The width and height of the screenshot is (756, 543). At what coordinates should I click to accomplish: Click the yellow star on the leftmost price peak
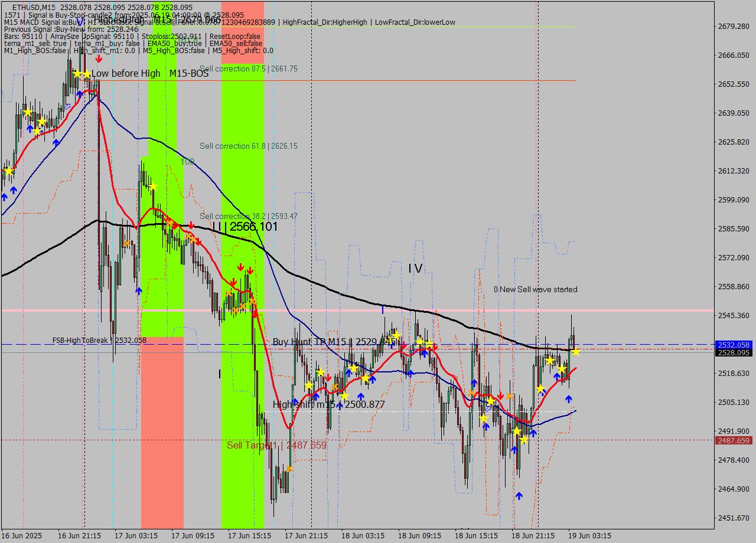click(x=79, y=73)
